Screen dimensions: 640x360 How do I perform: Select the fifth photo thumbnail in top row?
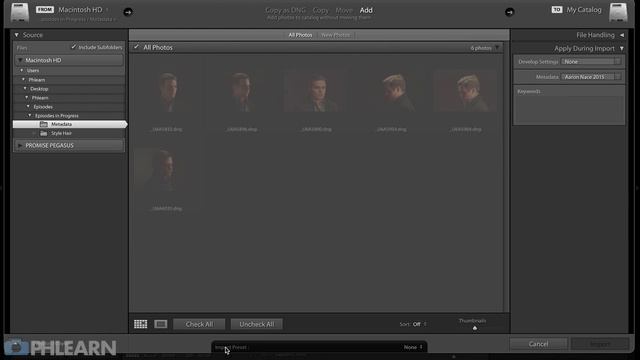click(x=466, y=91)
